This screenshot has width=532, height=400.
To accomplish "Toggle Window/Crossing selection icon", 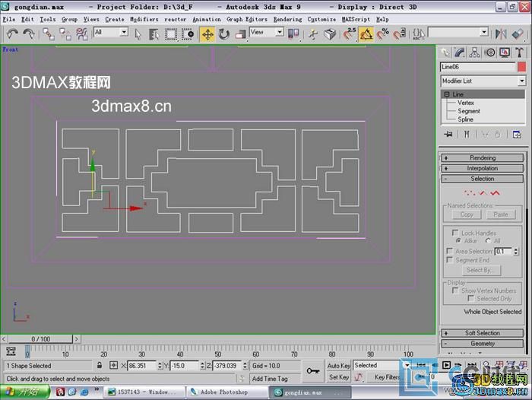I will pos(187,34).
